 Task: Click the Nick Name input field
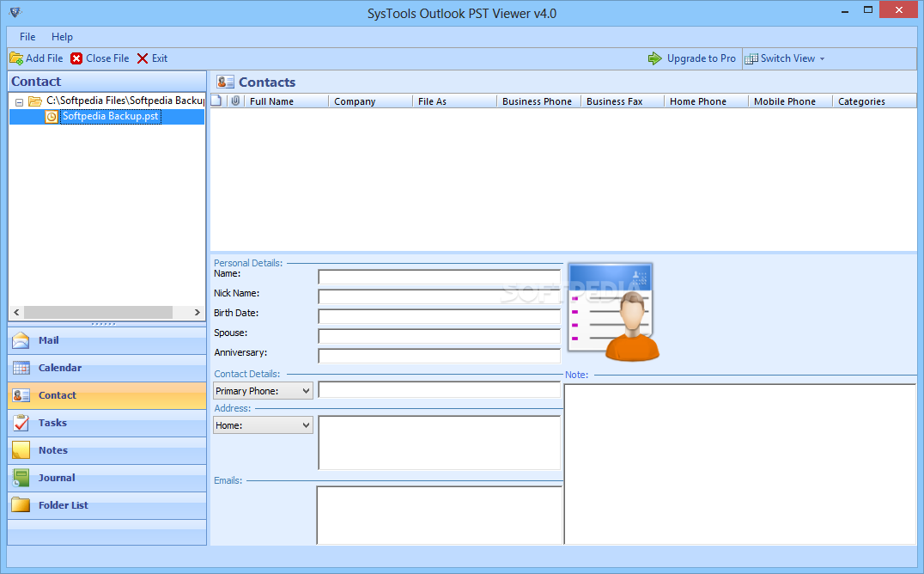439,296
